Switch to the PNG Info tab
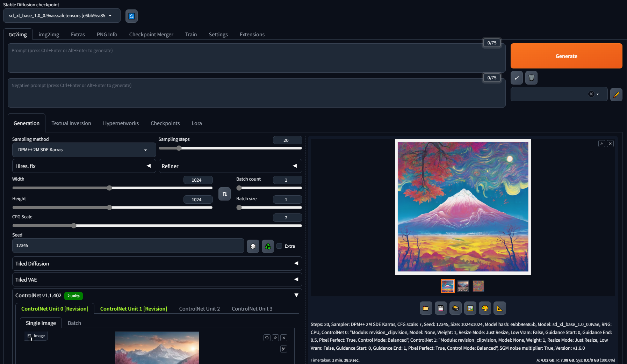The width and height of the screenshot is (627, 364). pyautogui.click(x=107, y=34)
